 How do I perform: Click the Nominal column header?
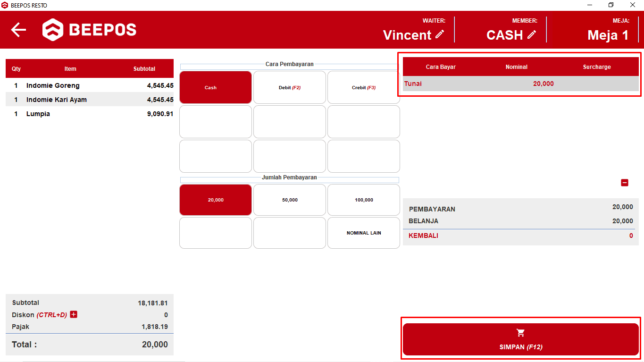click(x=517, y=67)
